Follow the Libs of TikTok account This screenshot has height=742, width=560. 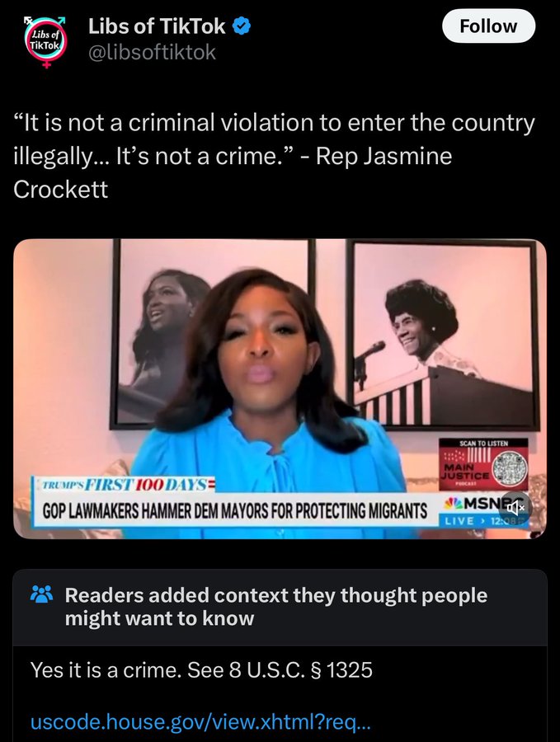(488, 26)
